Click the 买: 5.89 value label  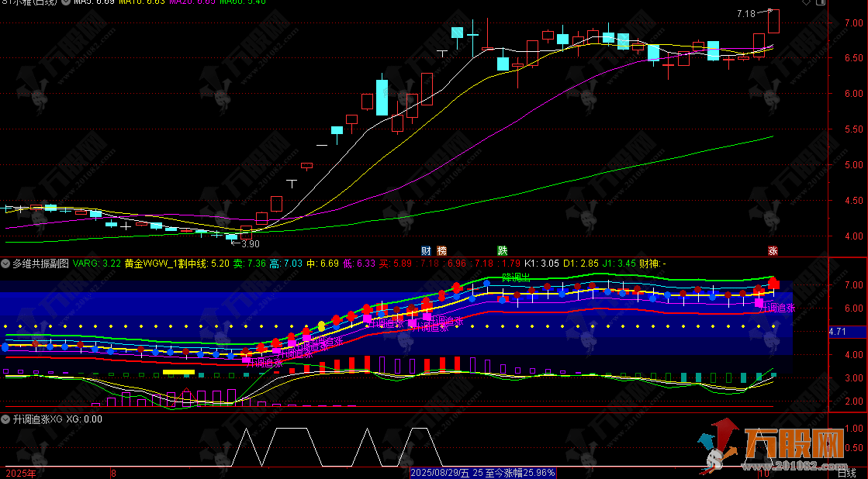396,264
